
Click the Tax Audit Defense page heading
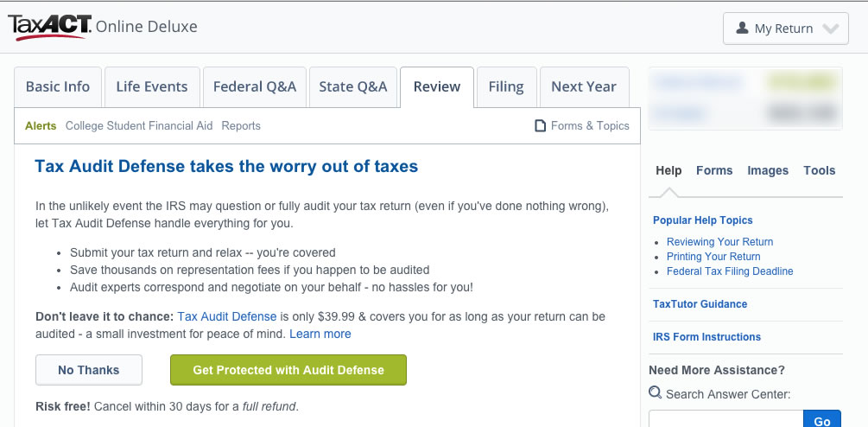pos(226,166)
